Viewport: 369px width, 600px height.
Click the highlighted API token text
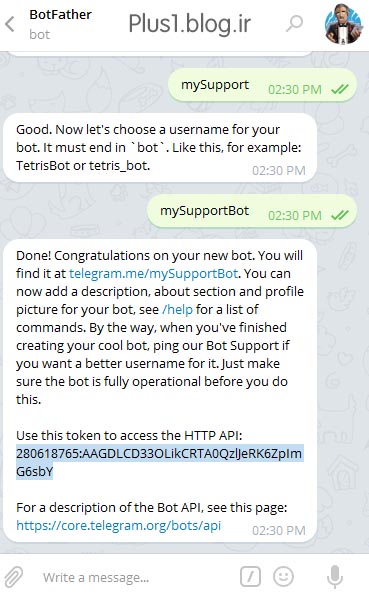pyautogui.click(x=160, y=462)
